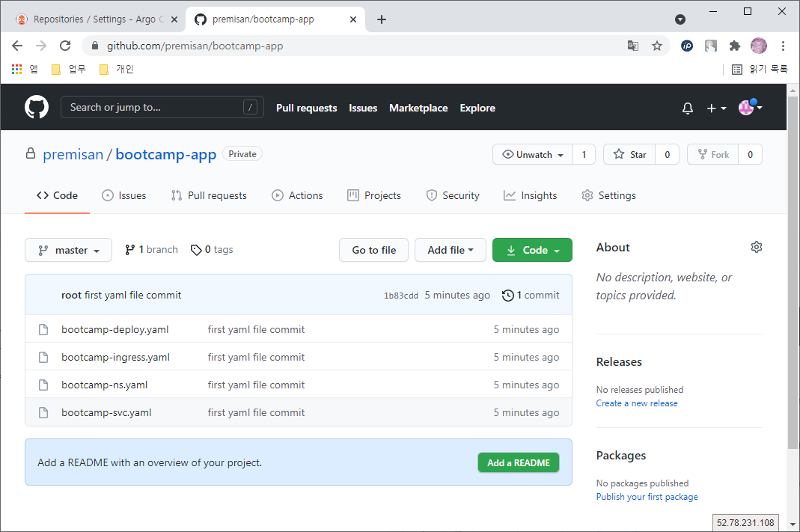Viewport: 800px width, 532px height.
Task: Open the bootcamp-svc.yaml file
Action: [x=106, y=412]
